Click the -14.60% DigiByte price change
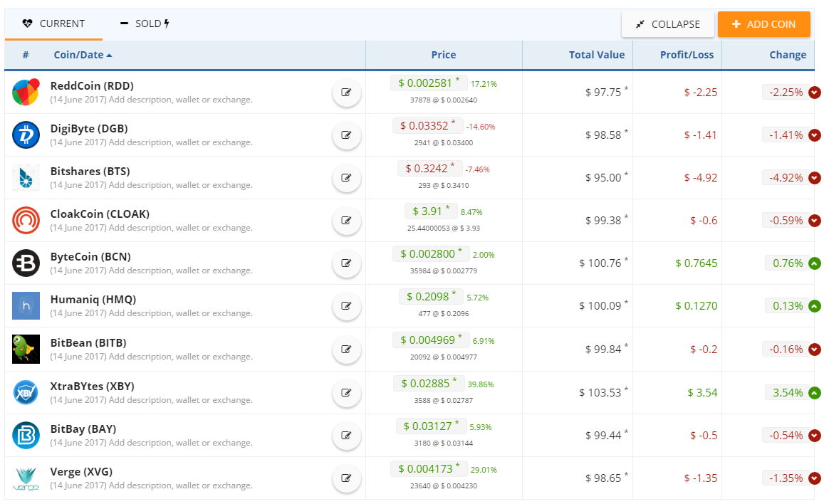 [x=480, y=127]
